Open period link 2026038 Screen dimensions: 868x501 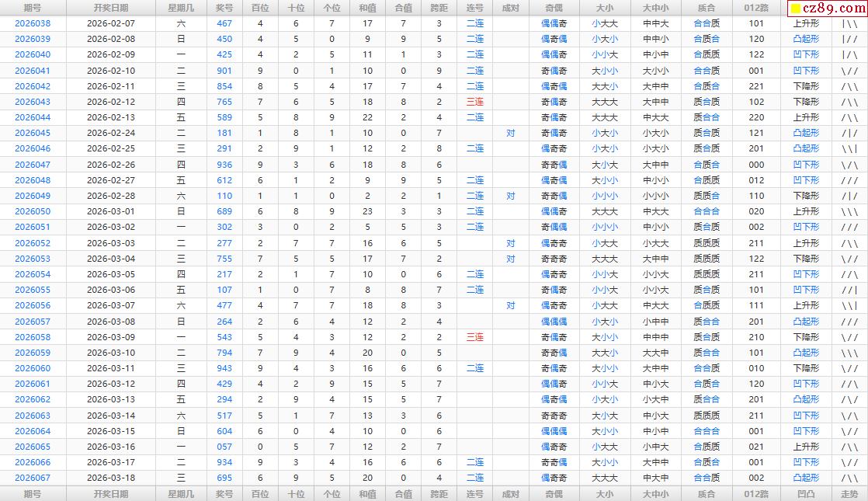33,23
